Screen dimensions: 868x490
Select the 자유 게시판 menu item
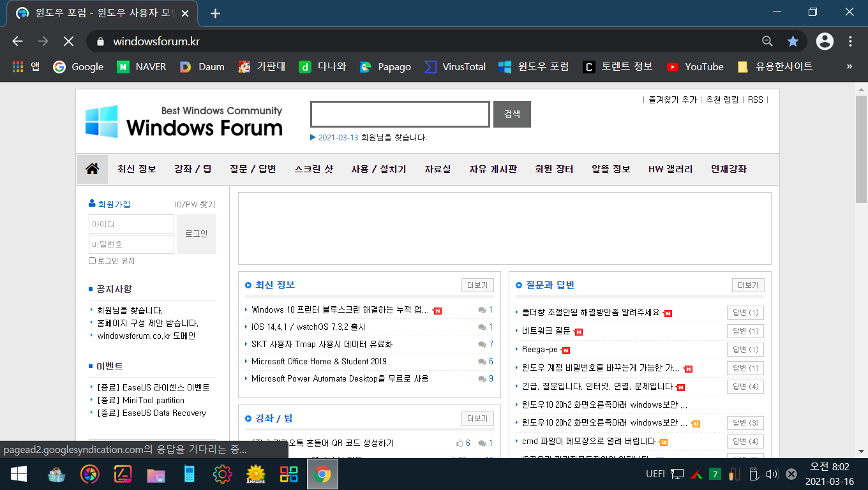(x=493, y=169)
